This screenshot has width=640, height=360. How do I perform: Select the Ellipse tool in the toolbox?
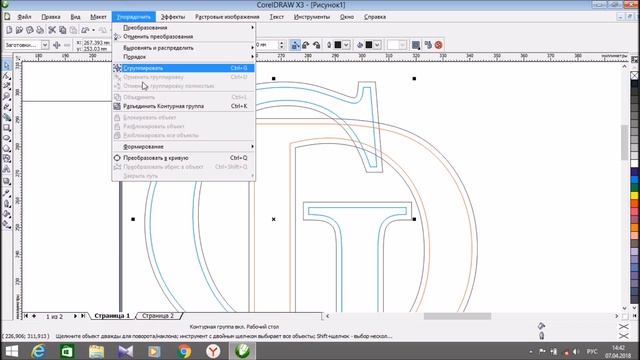7,138
